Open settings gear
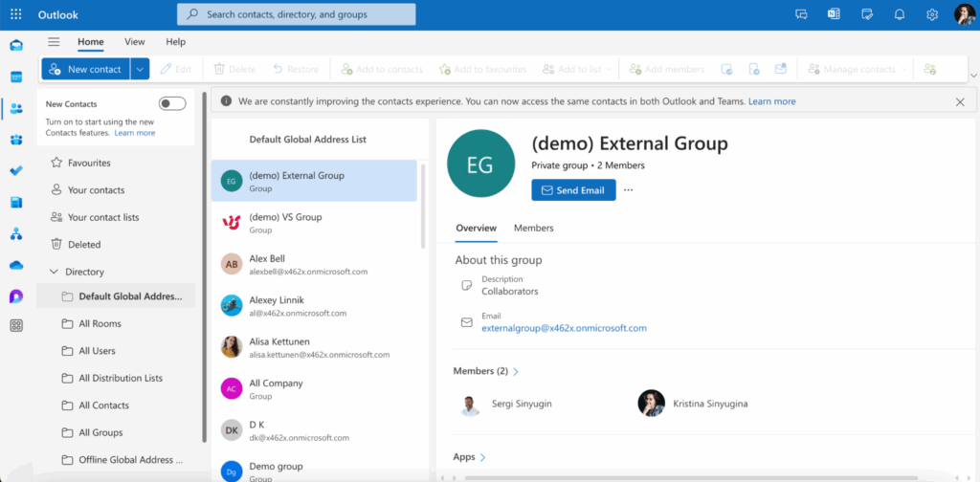The width and height of the screenshot is (980, 482). click(932, 14)
